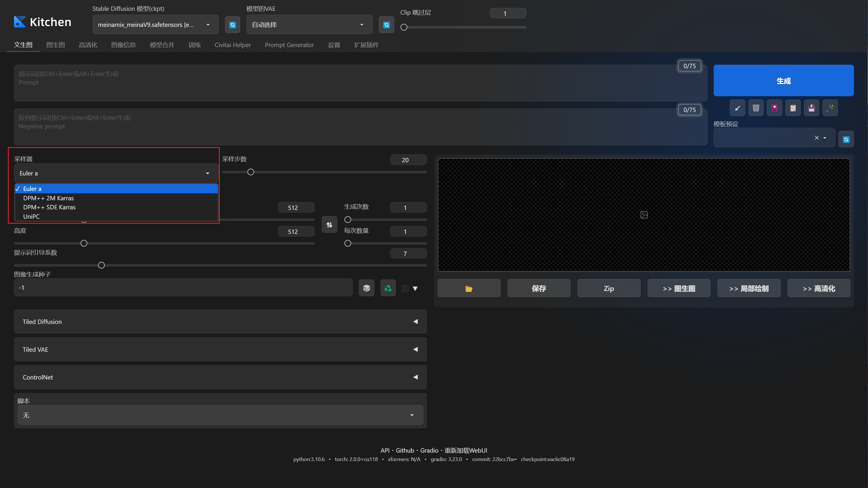The width and height of the screenshot is (868, 488).
Task: Open the 高清化 tab
Action: pos(88,45)
